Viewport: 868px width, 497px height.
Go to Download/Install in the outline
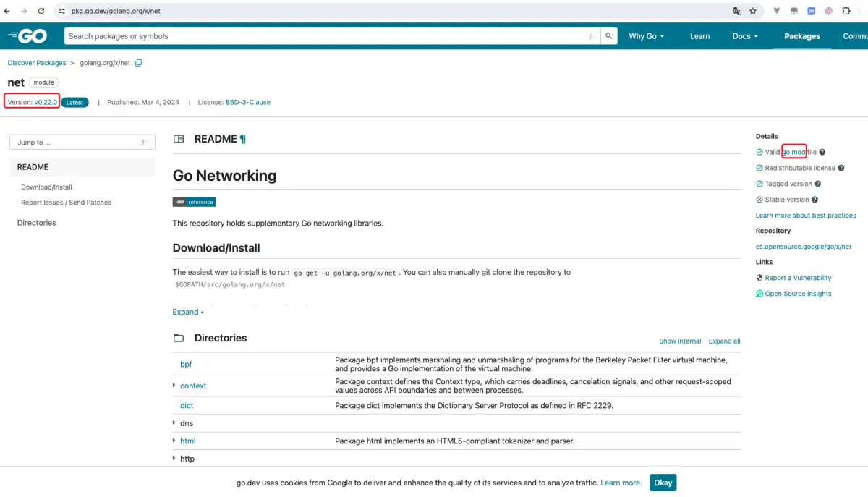pyautogui.click(x=47, y=187)
